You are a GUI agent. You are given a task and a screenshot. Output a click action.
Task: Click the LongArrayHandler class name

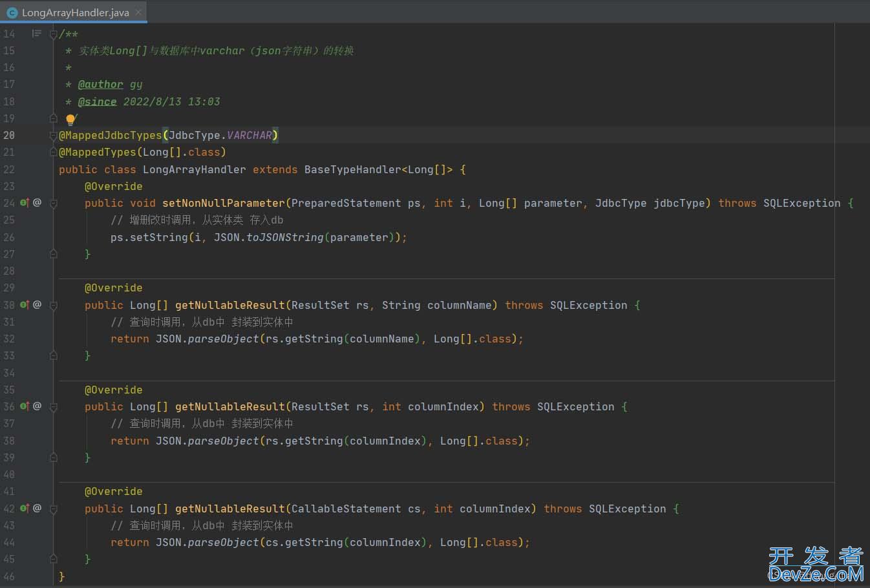pos(195,169)
